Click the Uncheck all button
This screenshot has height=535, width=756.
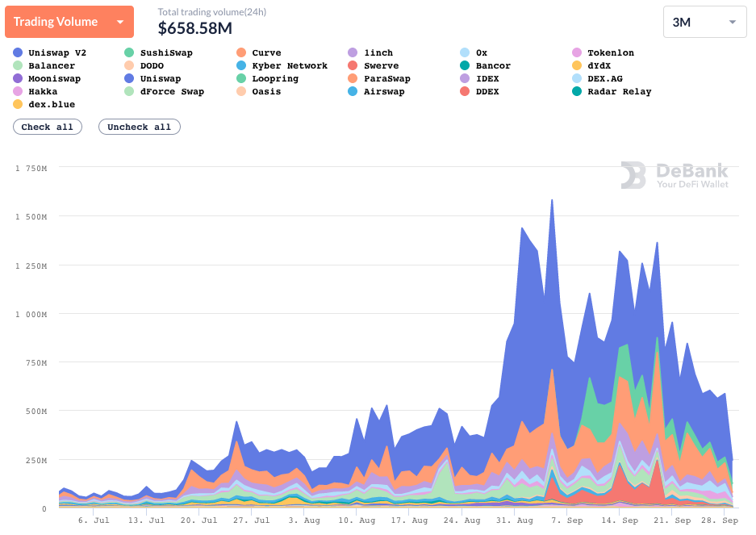[x=139, y=127]
